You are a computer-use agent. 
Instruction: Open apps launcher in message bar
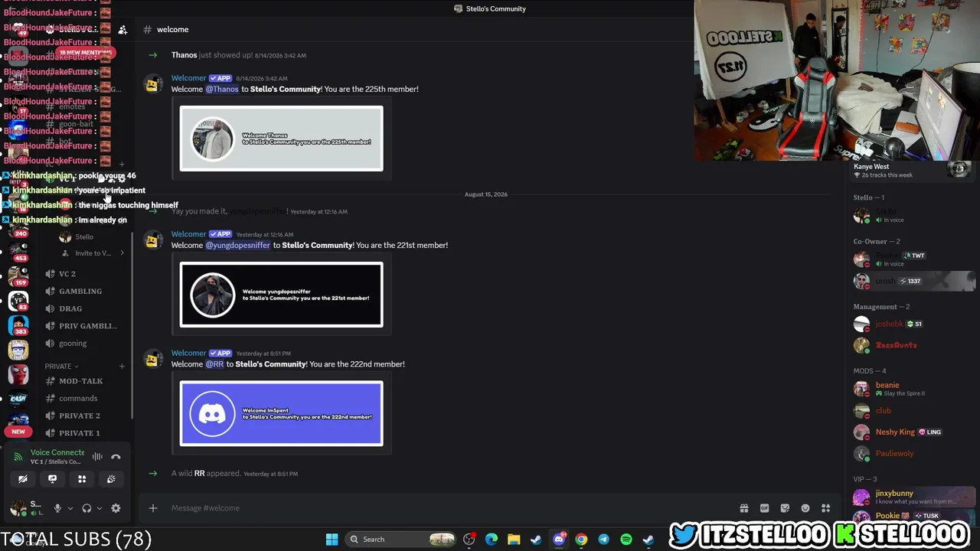point(825,508)
